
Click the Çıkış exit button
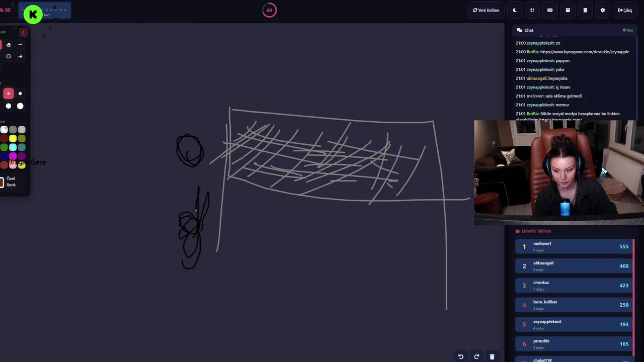(625, 10)
